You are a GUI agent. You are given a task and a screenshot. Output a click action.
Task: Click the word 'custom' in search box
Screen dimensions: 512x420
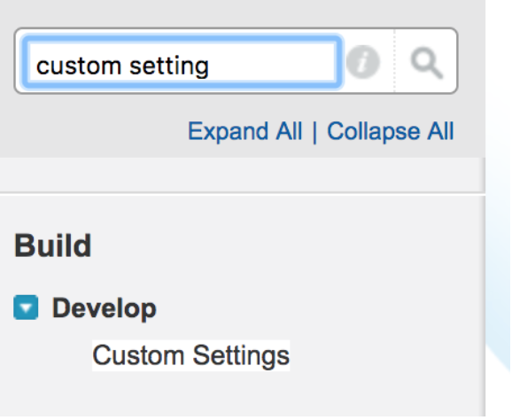pyautogui.click(x=79, y=66)
